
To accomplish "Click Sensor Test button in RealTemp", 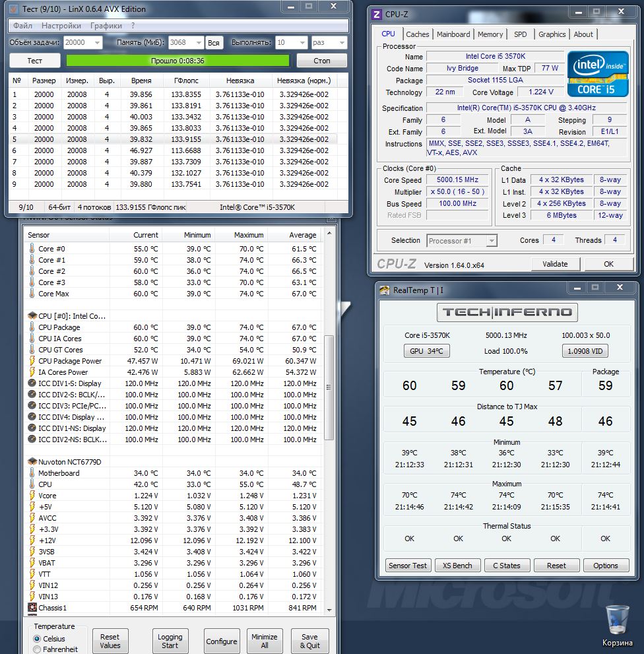I will point(408,566).
